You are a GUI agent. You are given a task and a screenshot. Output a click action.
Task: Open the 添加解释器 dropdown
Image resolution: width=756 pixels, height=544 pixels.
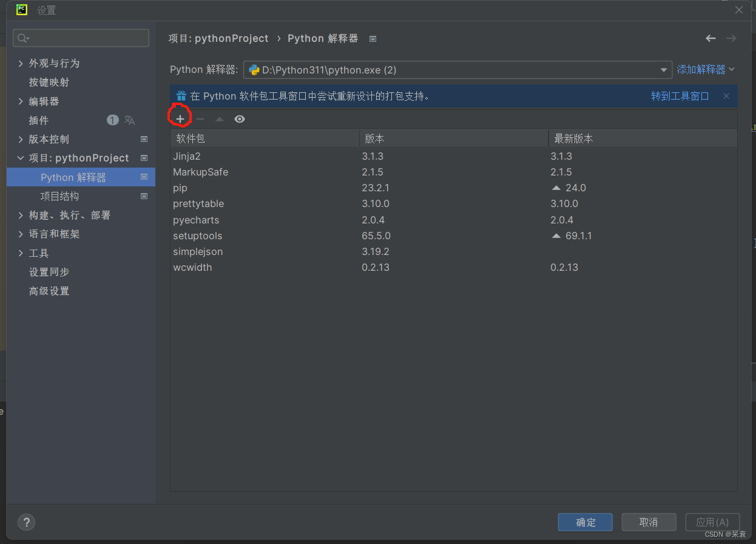click(706, 70)
